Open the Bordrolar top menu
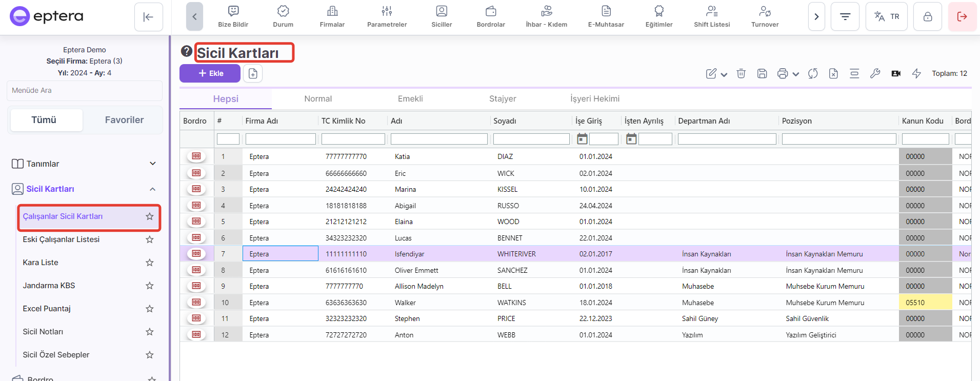Image resolution: width=980 pixels, height=381 pixels. [x=491, y=16]
